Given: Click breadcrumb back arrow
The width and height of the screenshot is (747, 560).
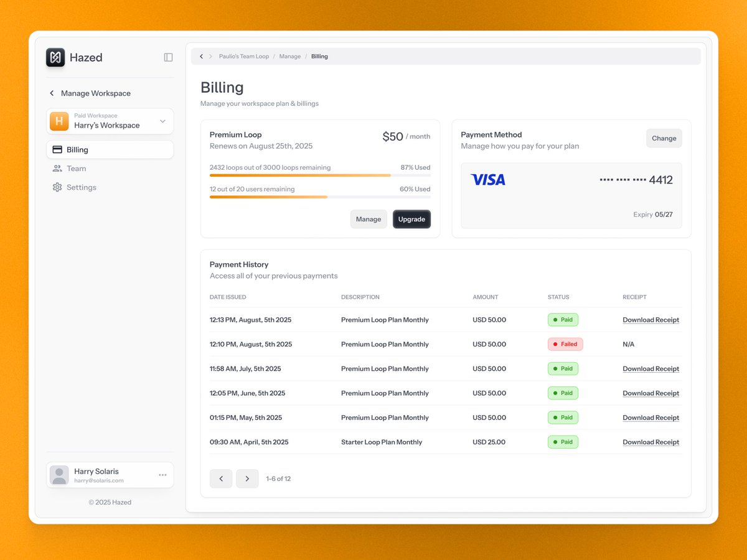Looking at the screenshot, I should (201, 57).
